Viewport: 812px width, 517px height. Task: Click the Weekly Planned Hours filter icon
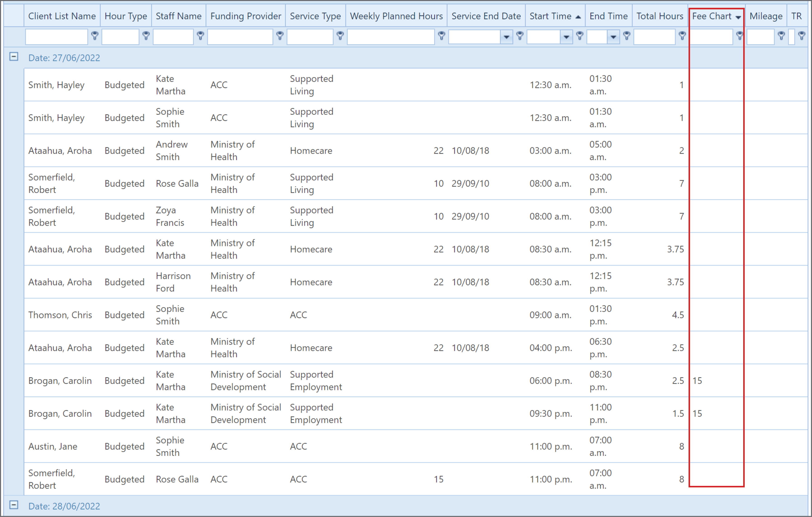441,36
